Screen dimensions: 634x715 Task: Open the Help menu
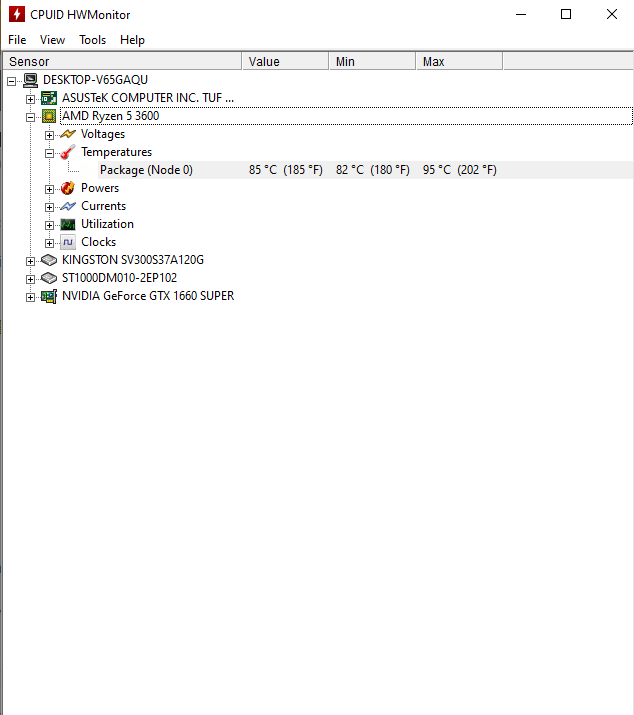[132, 40]
